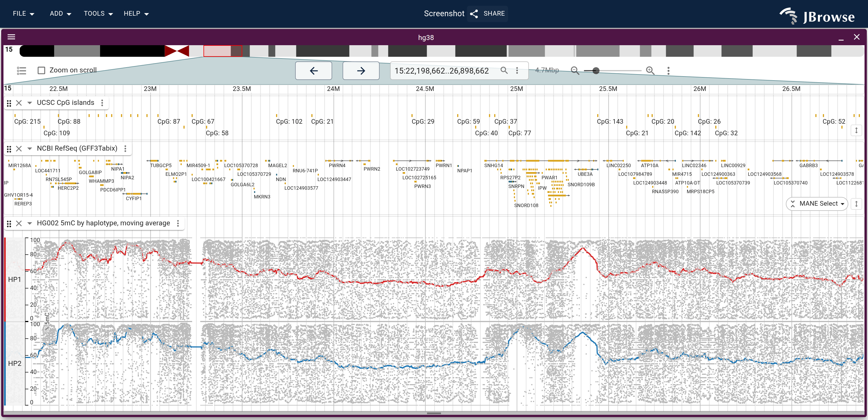Zoom in with the magnifier plus icon

pos(650,70)
